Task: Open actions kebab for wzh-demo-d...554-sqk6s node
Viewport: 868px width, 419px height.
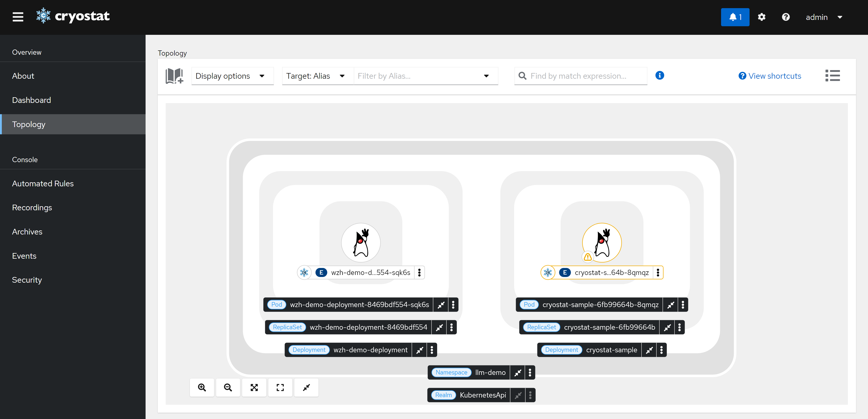Action: (x=419, y=272)
